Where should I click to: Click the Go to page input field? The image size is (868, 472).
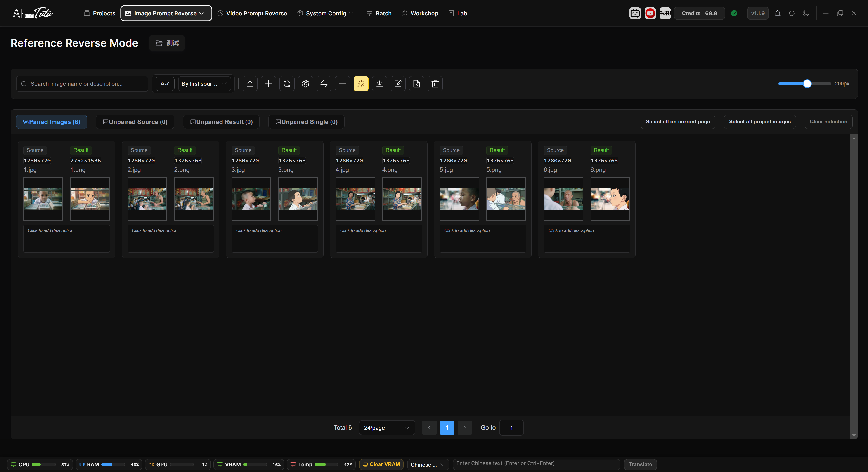click(x=511, y=427)
